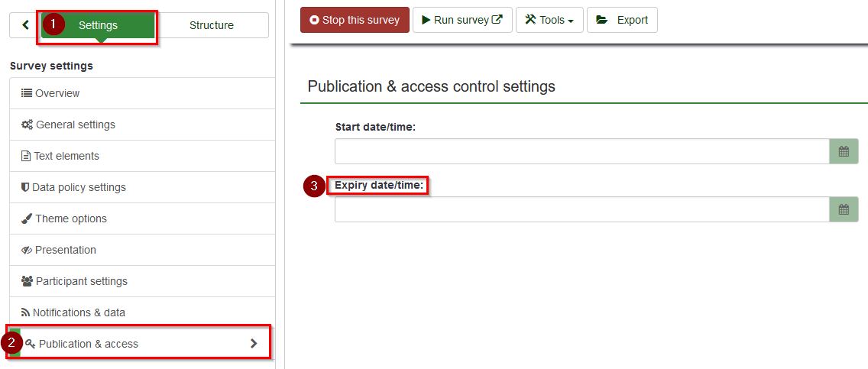
Task: Click the play icon in Run survey
Action: click(426, 20)
